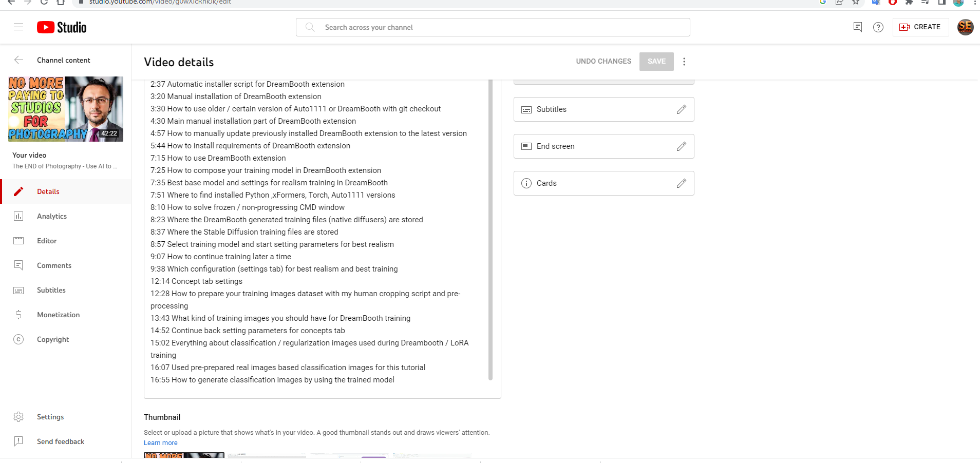Click the Search across your channel field
The height and width of the screenshot is (463, 980).
coord(493,27)
